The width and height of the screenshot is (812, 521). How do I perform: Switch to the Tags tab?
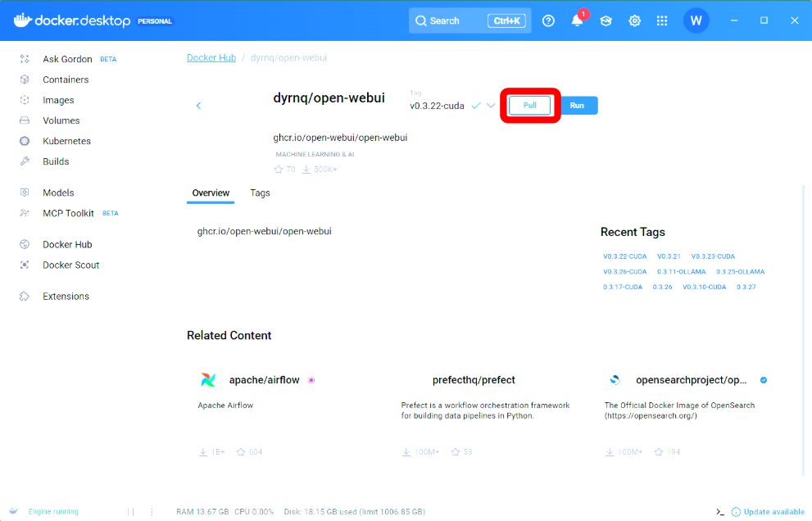(260, 193)
